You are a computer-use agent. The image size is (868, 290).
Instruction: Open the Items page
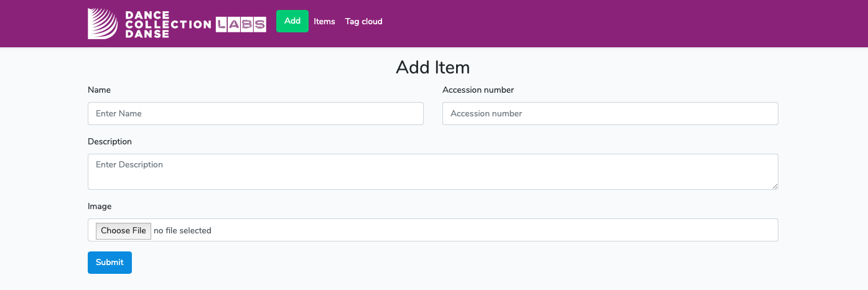click(324, 21)
